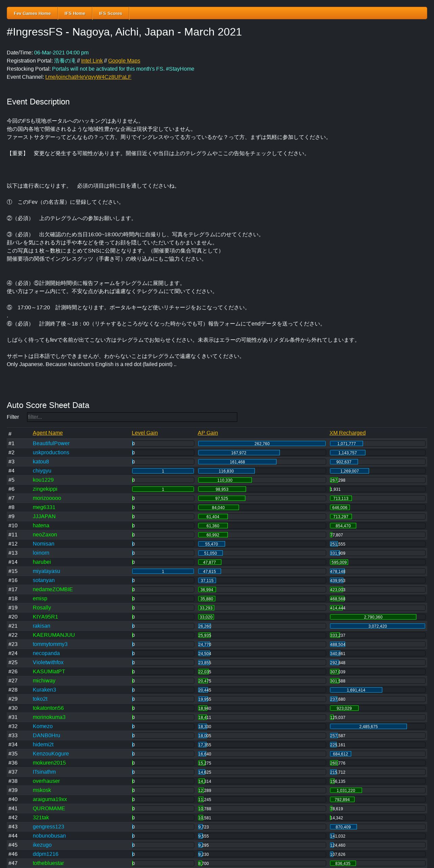This screenshot has height=868, width=434.
Task: Open agent nedameZOMBIE's link
Action: [x=53, y=589]
